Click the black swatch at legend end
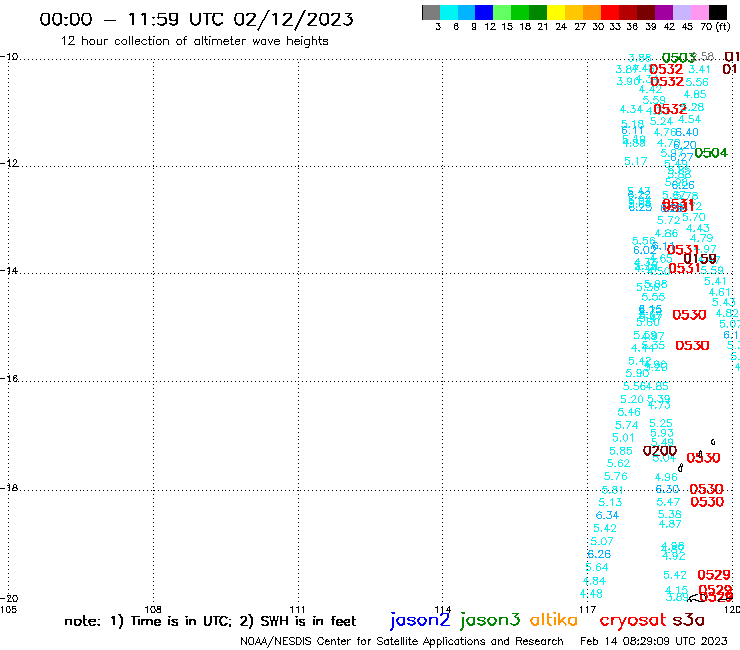Screen dimensions: 740x650 click(718, 12)
